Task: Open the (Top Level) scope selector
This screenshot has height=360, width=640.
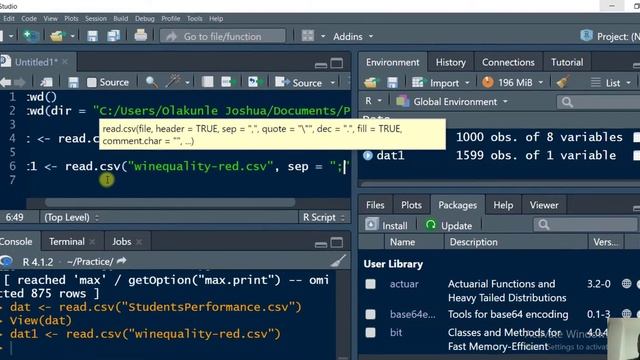Action: 71,217
